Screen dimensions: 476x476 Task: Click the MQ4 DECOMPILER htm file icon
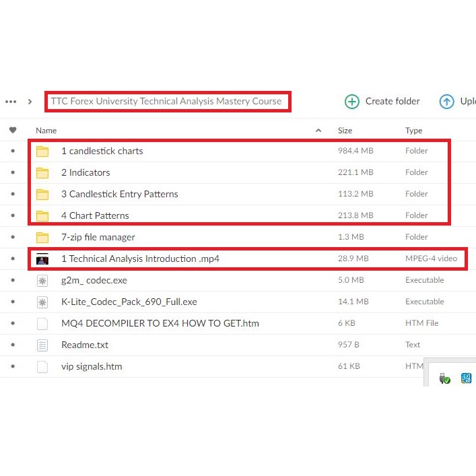point(42,323)
